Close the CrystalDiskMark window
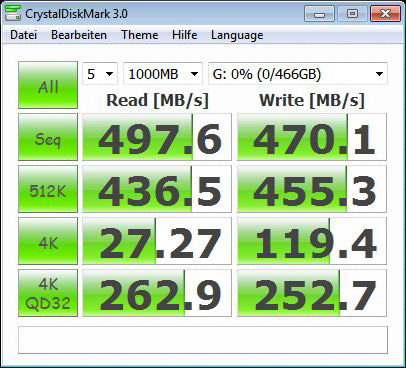The image size is (406, 368). (385, 14)
